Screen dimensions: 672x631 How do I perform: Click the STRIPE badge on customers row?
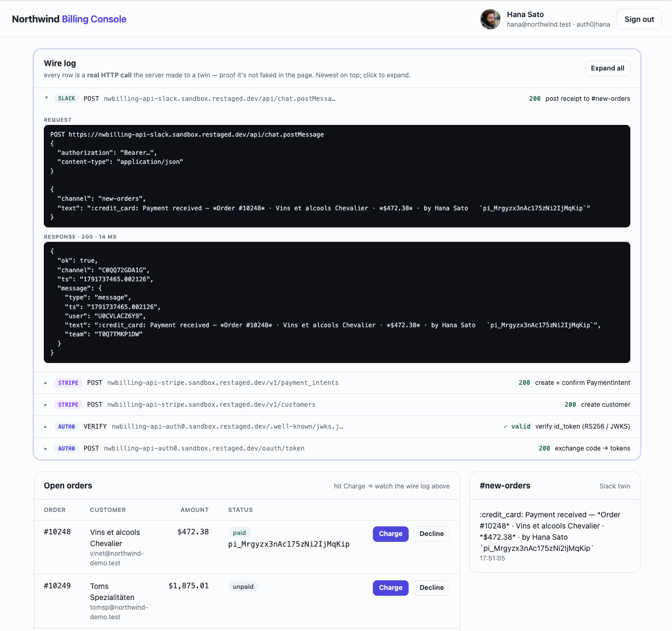point(68,405)
